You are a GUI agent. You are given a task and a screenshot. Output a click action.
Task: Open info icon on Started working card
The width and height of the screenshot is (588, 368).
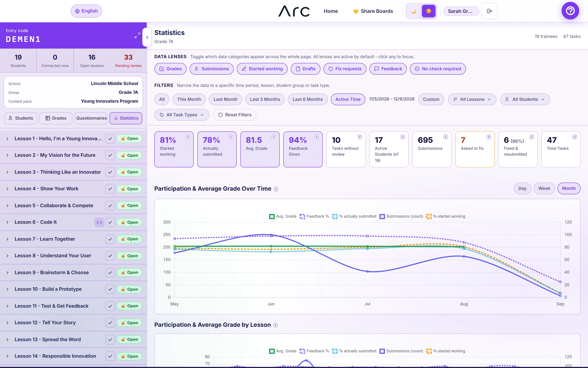188,137
